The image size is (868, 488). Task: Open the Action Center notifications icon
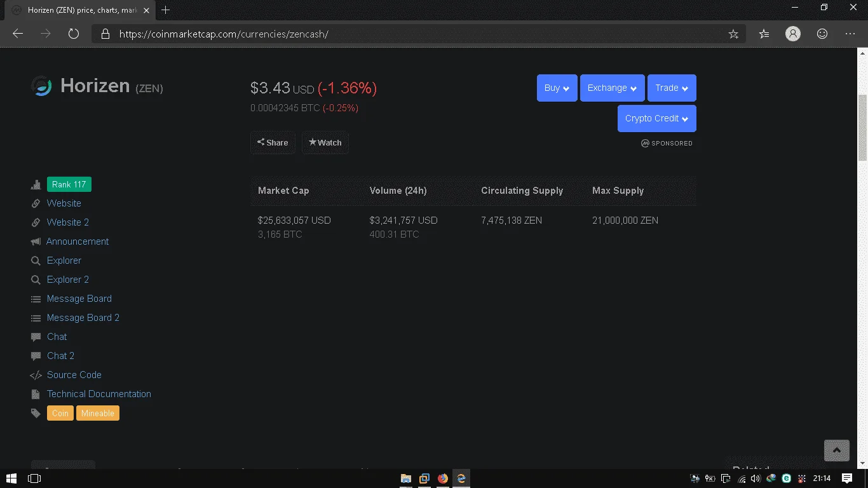[x=846, y=478]
